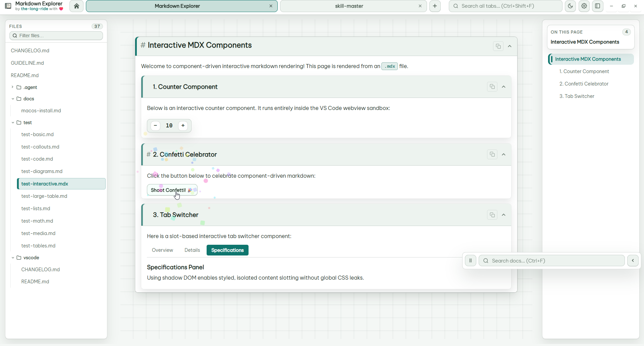Increase the counter with plus button

pyautogui.click(x=183, y=126)
